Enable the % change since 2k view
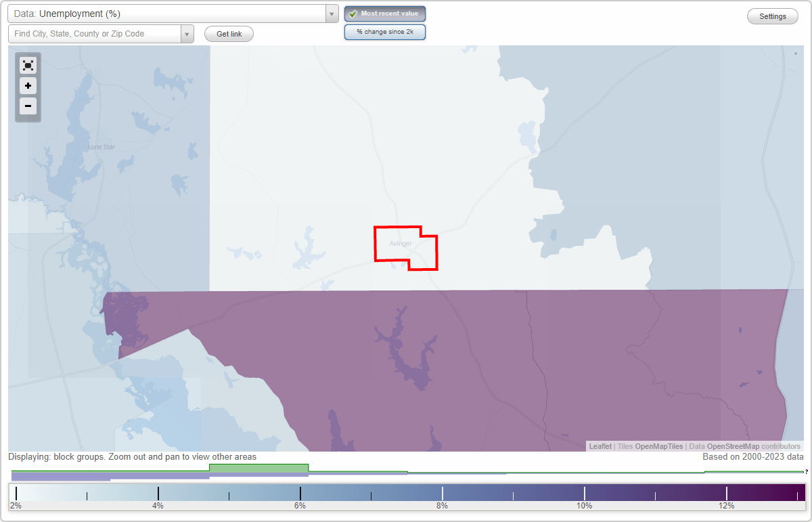 click(385, 31)
